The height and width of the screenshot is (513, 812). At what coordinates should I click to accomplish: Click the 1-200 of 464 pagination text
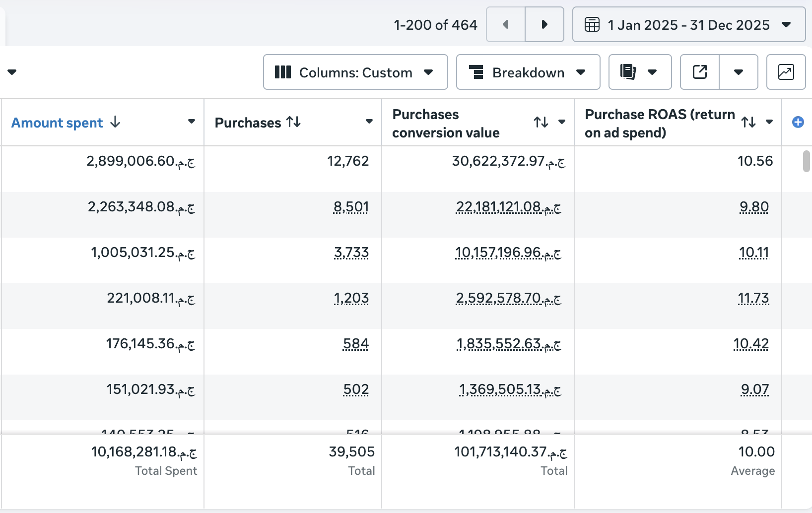(x=435, y=25)
